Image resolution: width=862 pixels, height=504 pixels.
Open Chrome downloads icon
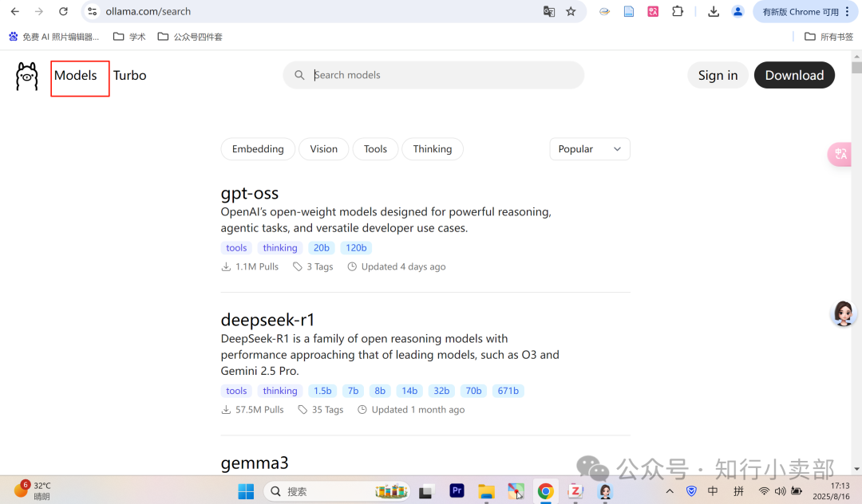pos(713,11)
